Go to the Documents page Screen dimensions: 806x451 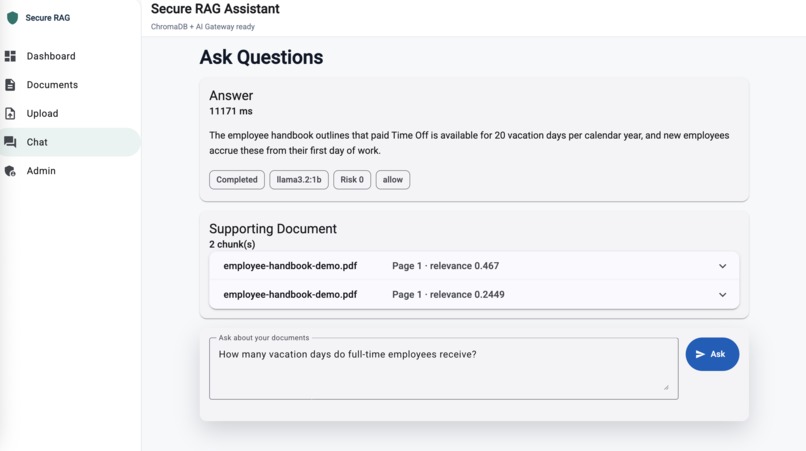point(70,85)
